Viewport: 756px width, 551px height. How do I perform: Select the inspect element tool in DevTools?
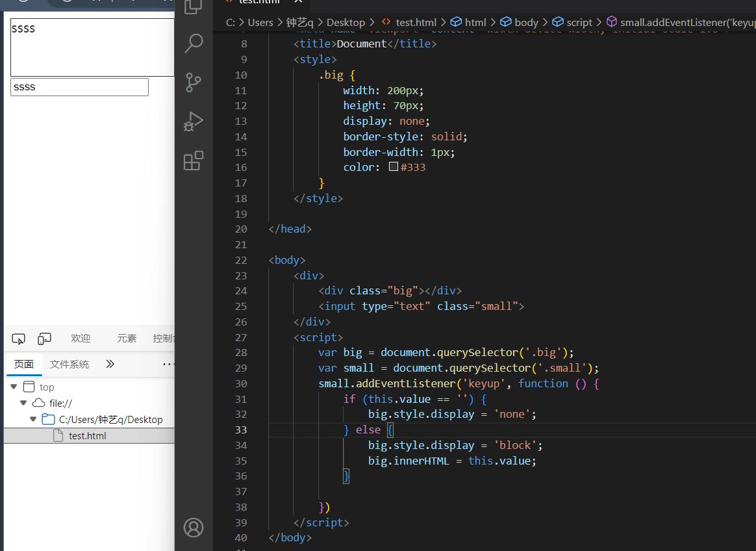(18, 338)
